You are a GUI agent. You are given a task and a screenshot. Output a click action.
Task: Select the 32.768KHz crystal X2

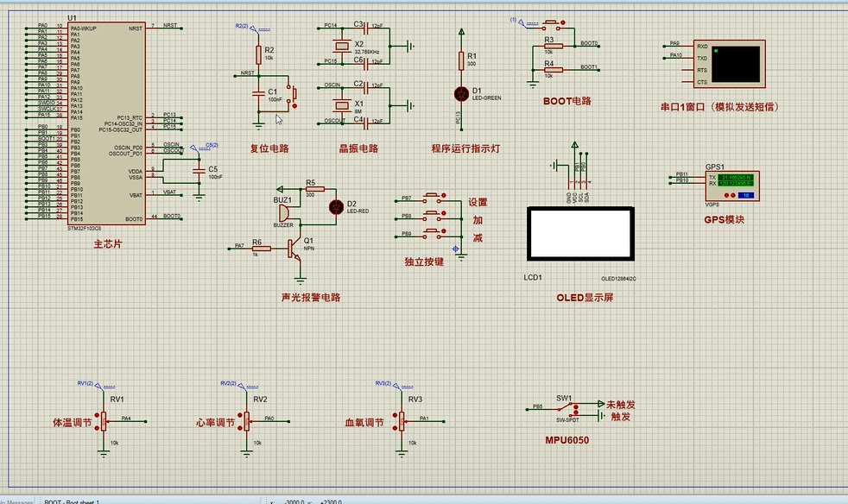coord(342,47)
